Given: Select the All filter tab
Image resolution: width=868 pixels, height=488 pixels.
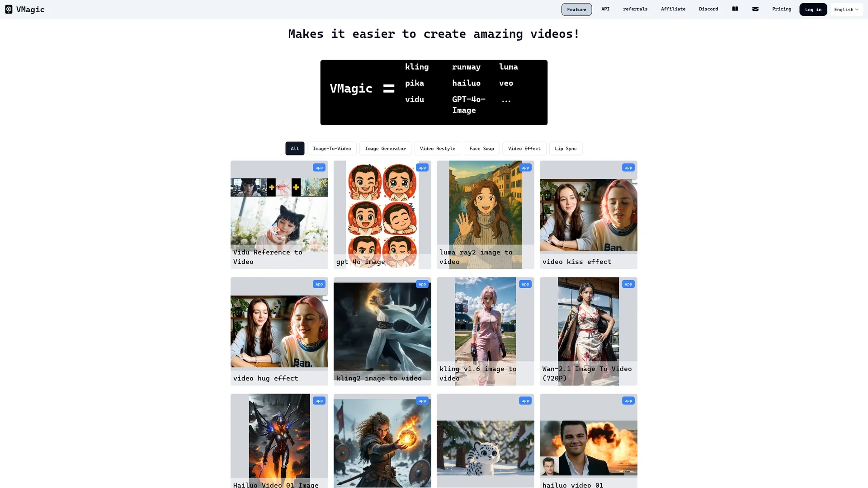Looking at the screenshot, I should point(295,149).
